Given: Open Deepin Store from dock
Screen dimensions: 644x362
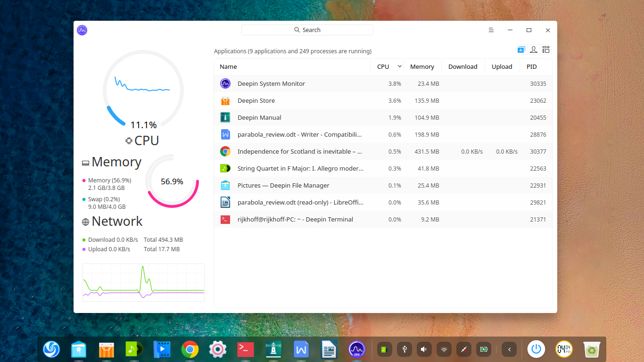Looking at the screenshot, I should tap(107, 349).
